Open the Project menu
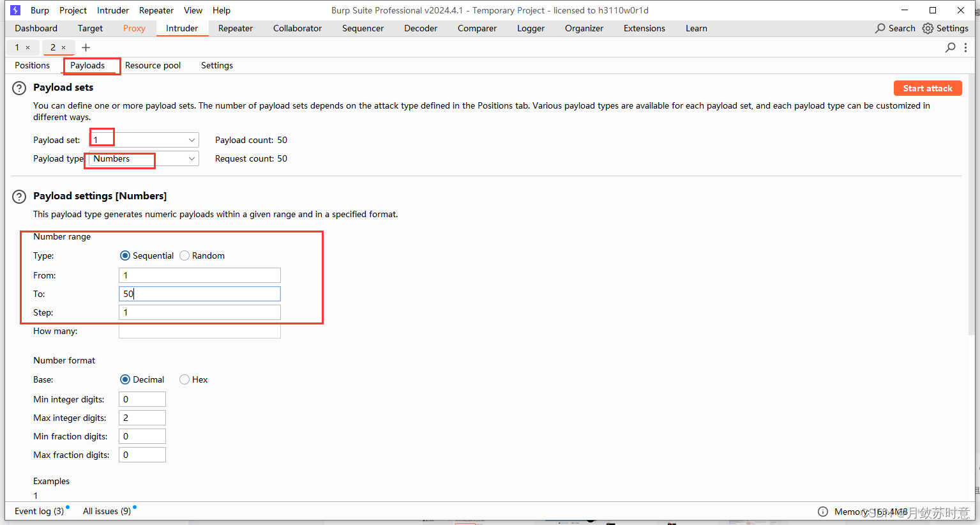This screenshot has height=525, width=980. tap(73, 10)
